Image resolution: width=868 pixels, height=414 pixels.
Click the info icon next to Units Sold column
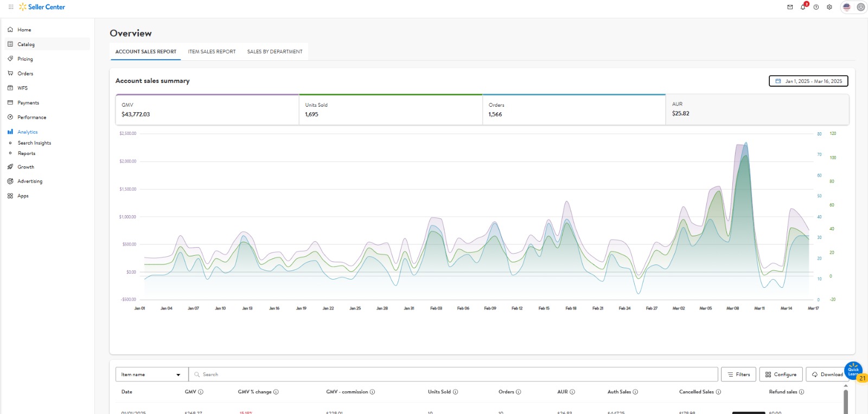(x=455, y=392)
